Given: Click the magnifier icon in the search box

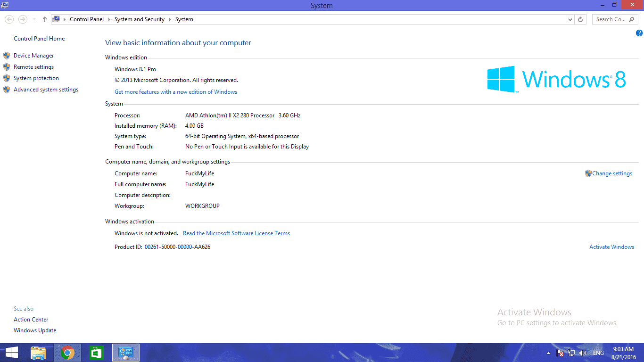Looking at the screenshot, I should pyautogui.click(x=632, y=19).
